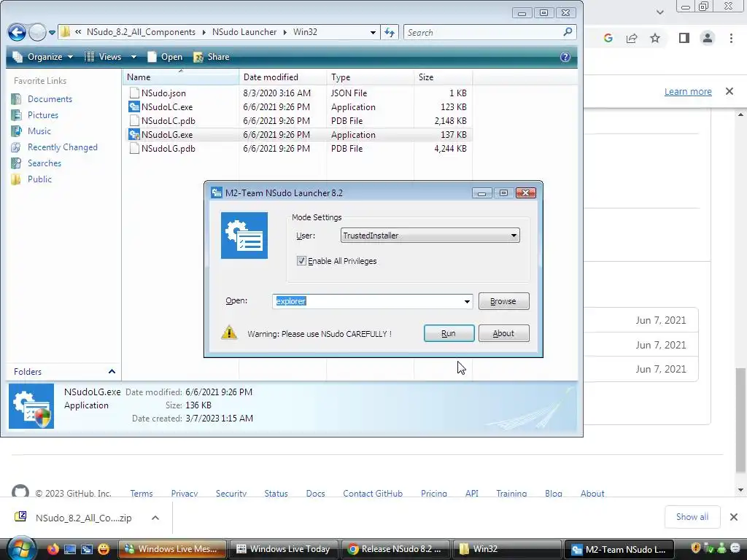Open Public favorite link
This screenshot has width=747, height=560.
(39, 179)
